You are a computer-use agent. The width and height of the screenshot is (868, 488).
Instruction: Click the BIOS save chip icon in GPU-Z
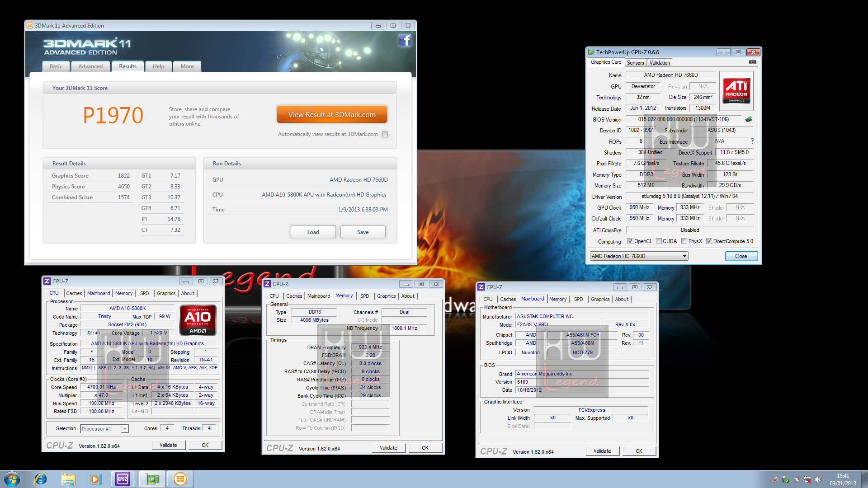click(749, 119)
